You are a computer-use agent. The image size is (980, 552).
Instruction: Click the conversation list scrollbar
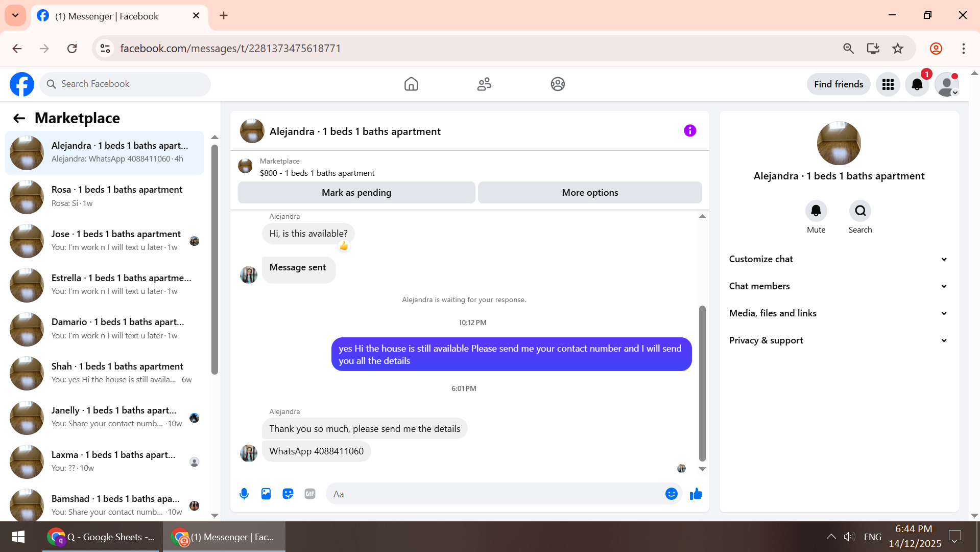pos(215,260)
